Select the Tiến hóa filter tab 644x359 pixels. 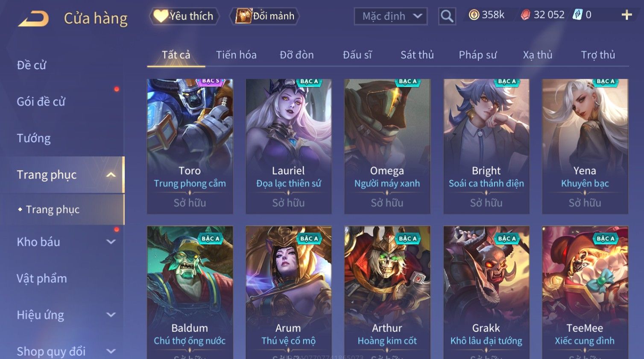pyautogui.click(x=236, y=55)
